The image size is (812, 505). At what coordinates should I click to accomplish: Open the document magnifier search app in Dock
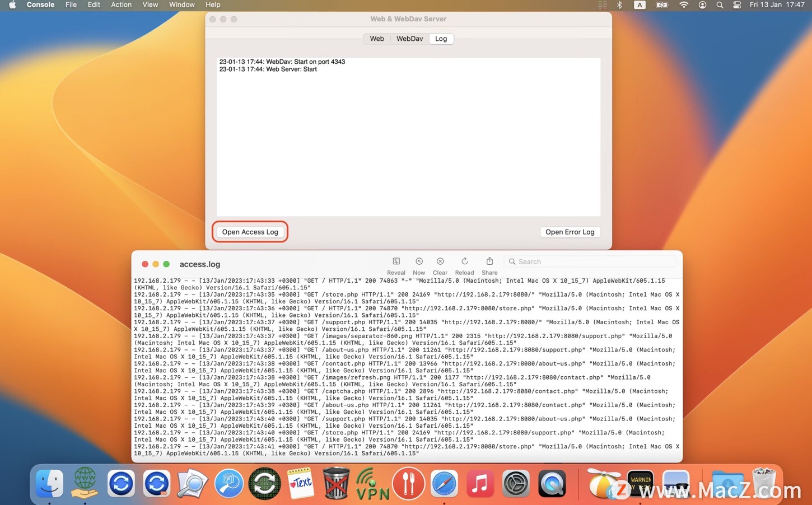click(193, 483)
